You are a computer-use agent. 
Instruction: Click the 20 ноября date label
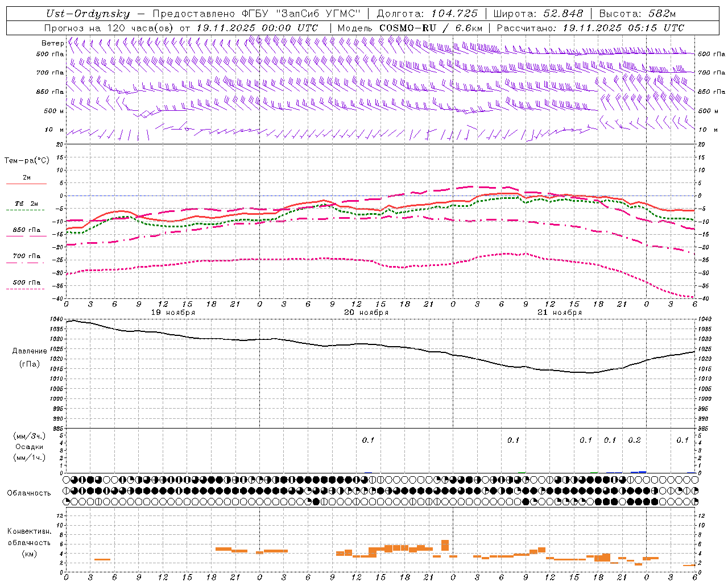(366, 313)
